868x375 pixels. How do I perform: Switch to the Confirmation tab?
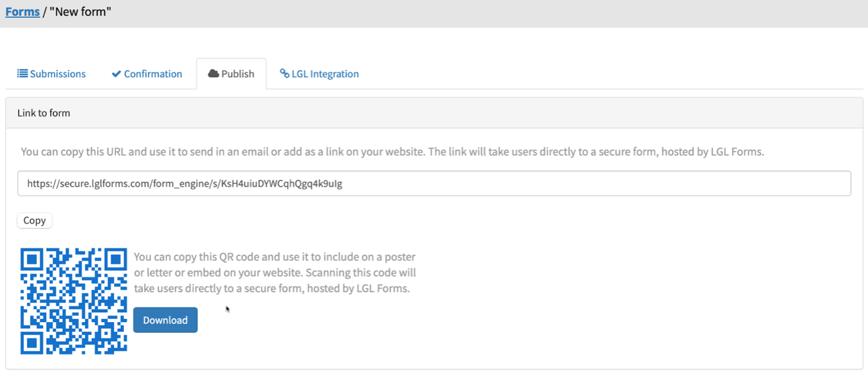[x=153, y=74]
